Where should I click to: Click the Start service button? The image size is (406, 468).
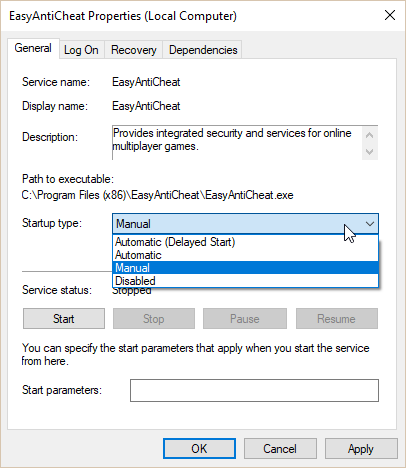[x=64, y=319]
